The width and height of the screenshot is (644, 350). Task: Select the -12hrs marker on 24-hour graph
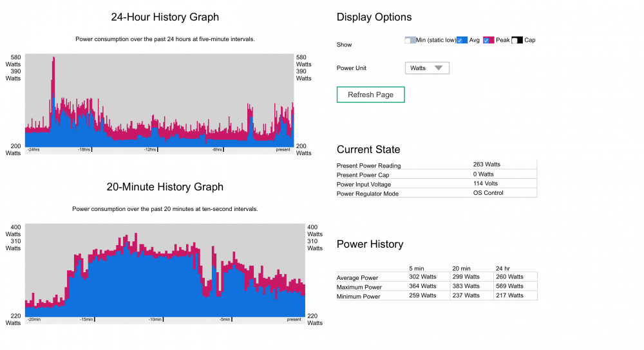pos(150,150)
